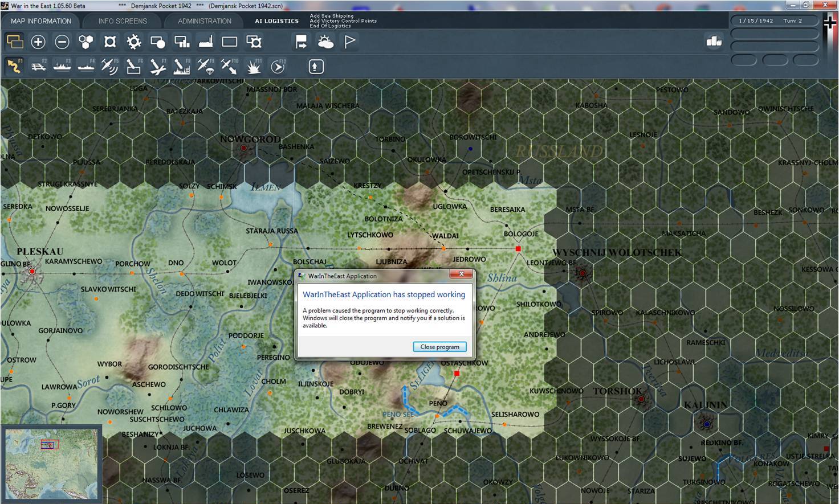Click the pennant flag toolbar icon
The image size is (839, 504).
(x=349, y=42)
